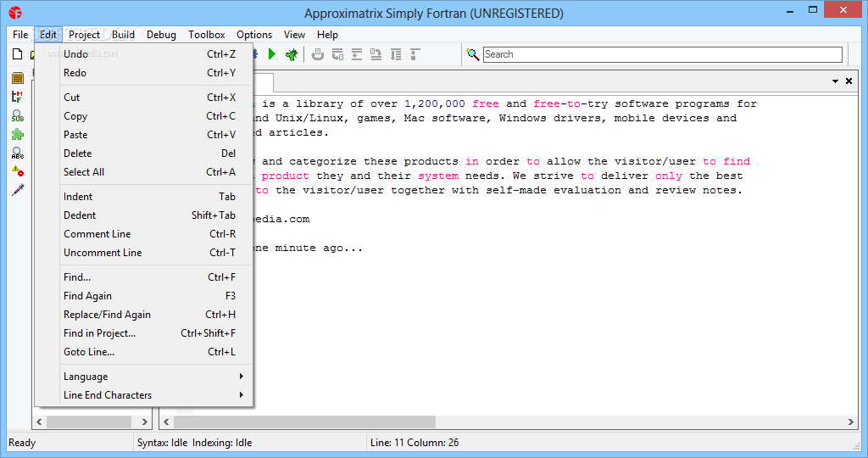This screenshot has height=458, width=868.
Task: Select Cut in the Edit menu
Action: pos(154,97)
